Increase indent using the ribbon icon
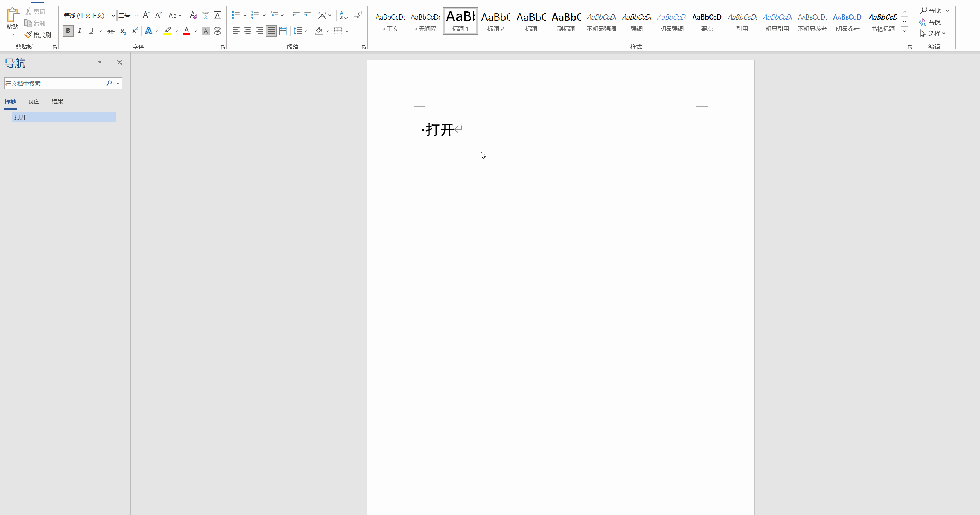Viewport: 980px width, 515px height. click(x=308, y=15)
